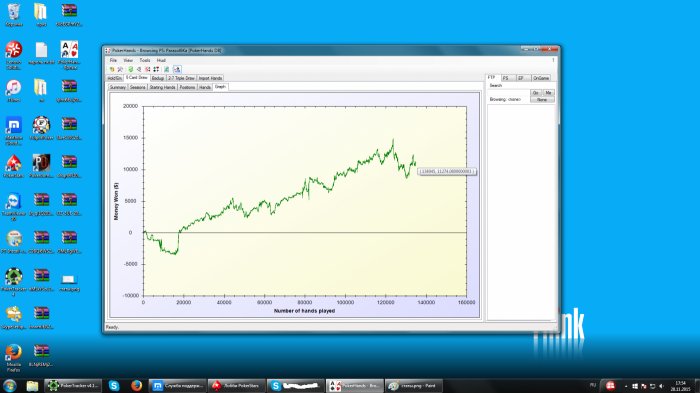Screen dimensions: 700x393
Task: Switch to the Hold'Em game tab
Action: (115, 78)
